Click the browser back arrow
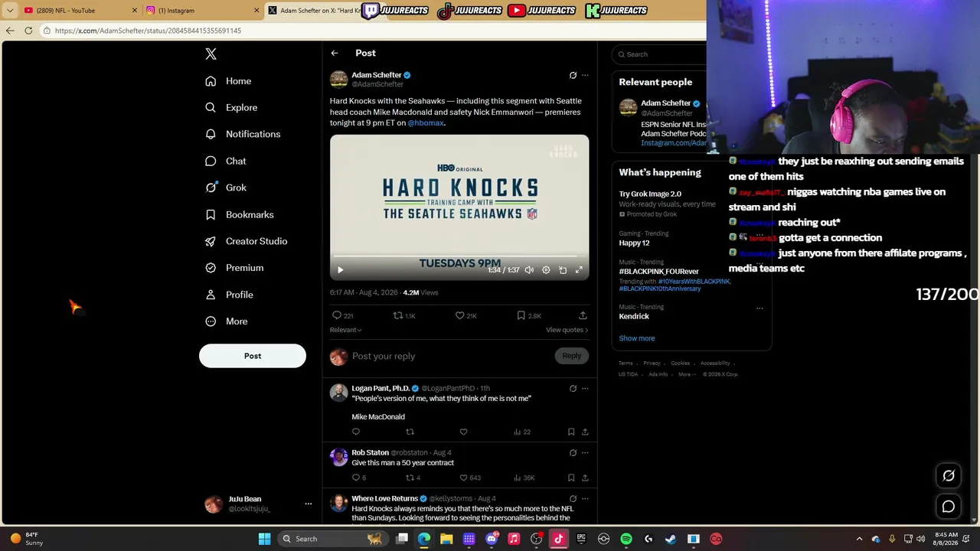This screenshot has width=980, height=551. pos(10,31)
